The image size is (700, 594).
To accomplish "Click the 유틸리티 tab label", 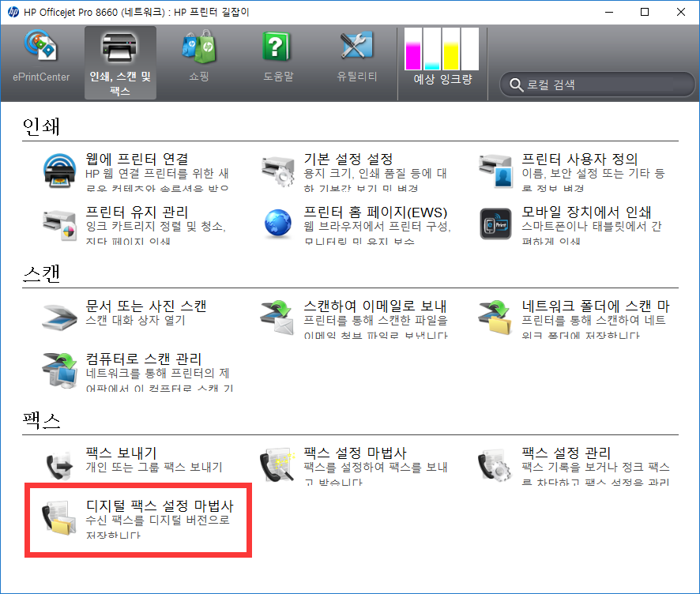I will pos(356,77).
